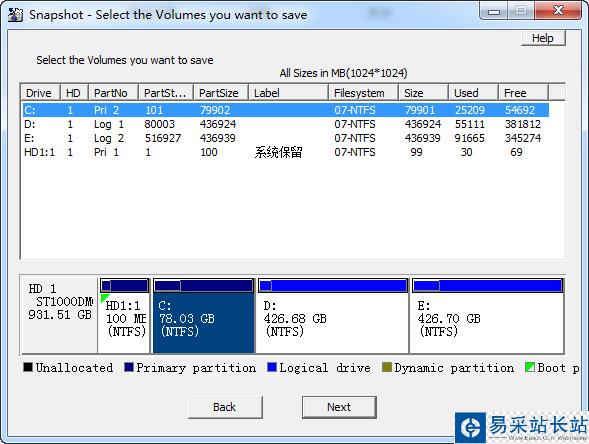
Task: Click the PartSt... column header
Action: tap(166, 93)
